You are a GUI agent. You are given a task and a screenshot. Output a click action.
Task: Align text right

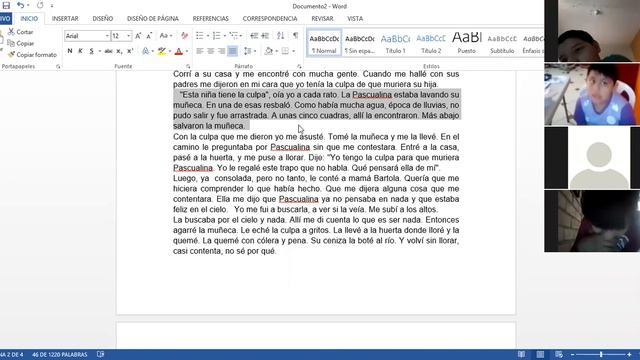(x=222, y=51)
